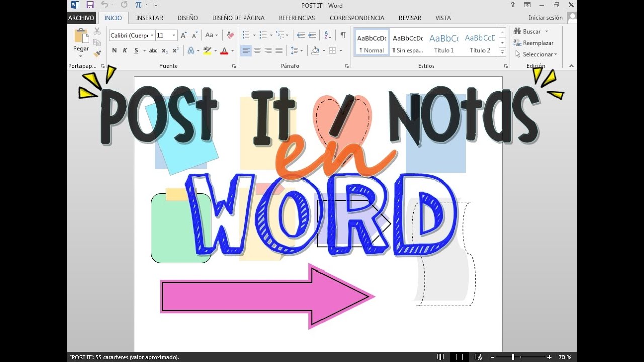Click the zoom slider handle
This screenshot has height=362, width=644.
point(513,357)
